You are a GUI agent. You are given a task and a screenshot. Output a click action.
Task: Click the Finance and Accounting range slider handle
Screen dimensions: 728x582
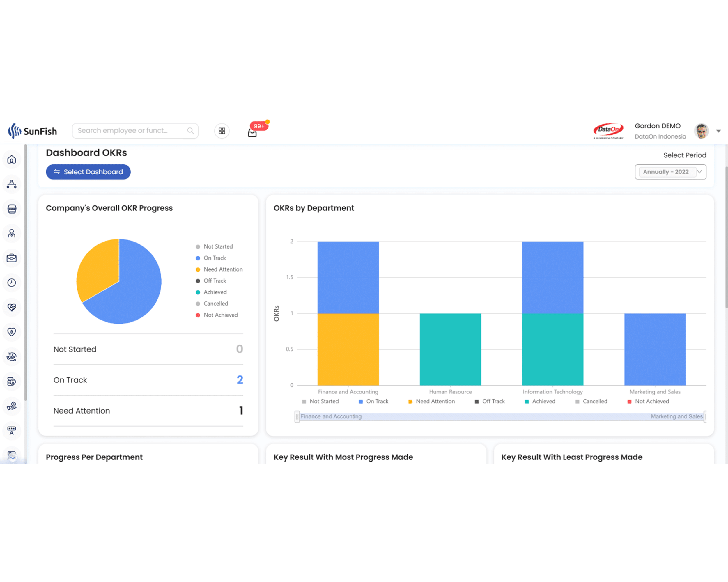297,416
